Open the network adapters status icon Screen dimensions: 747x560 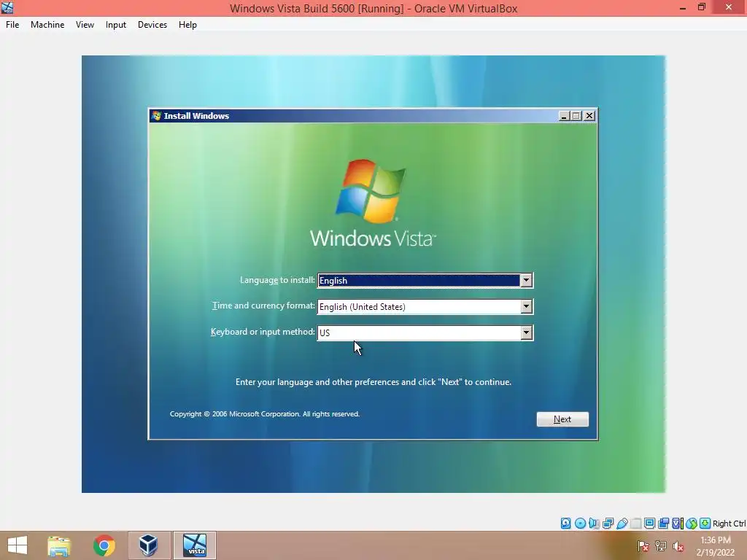point(608,524)
